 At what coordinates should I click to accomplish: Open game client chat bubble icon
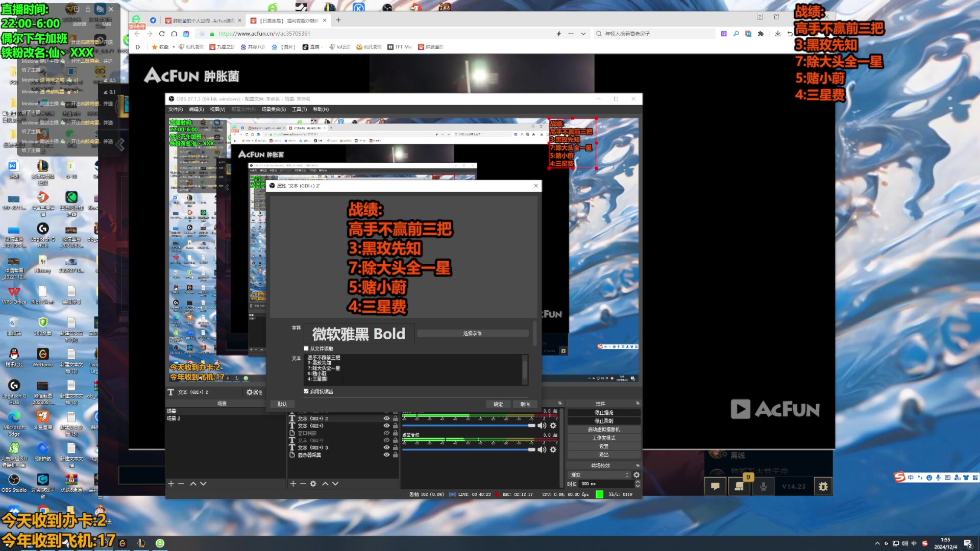[x=715, y=486]
